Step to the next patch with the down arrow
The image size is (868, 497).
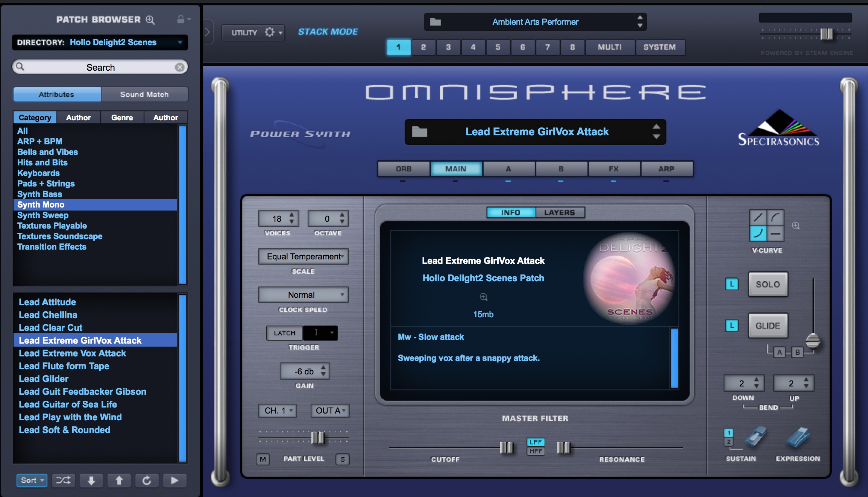pyautogui.click(x=91, y=480)
